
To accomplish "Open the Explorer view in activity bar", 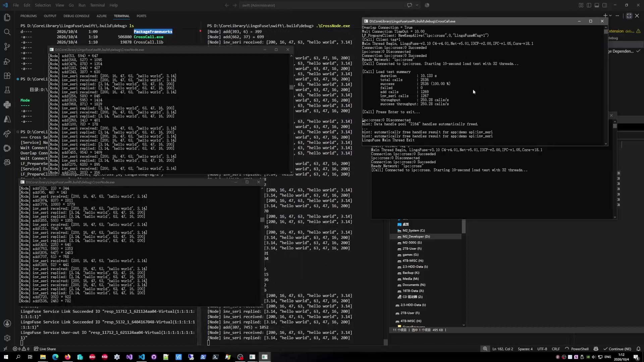I will [7, 17].
